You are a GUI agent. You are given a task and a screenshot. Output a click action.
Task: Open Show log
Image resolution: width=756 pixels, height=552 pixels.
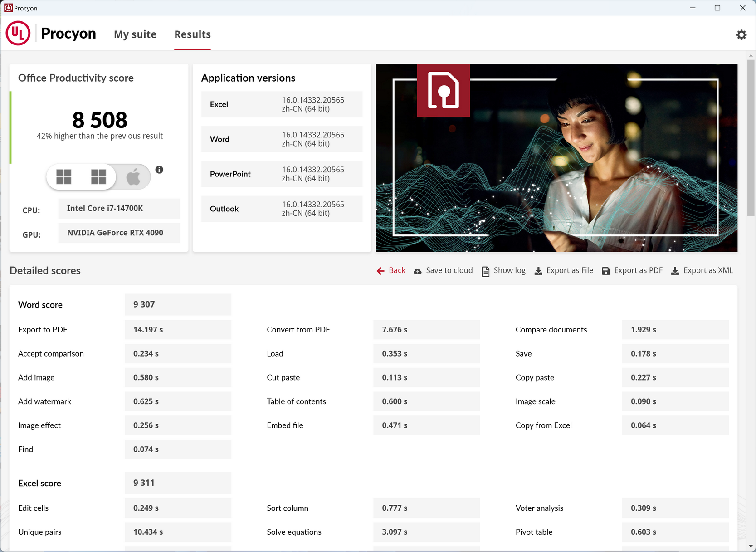pos(510,270)
